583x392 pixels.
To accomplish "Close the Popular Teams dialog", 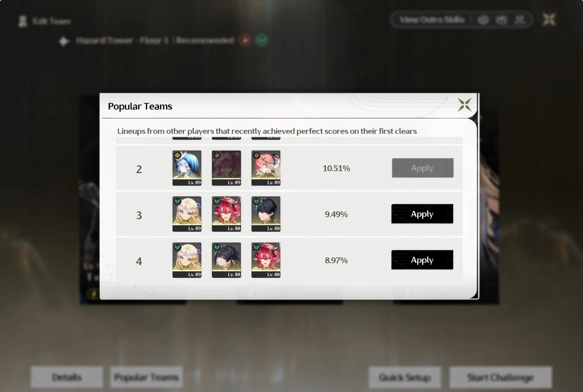I will coord(465,104).
